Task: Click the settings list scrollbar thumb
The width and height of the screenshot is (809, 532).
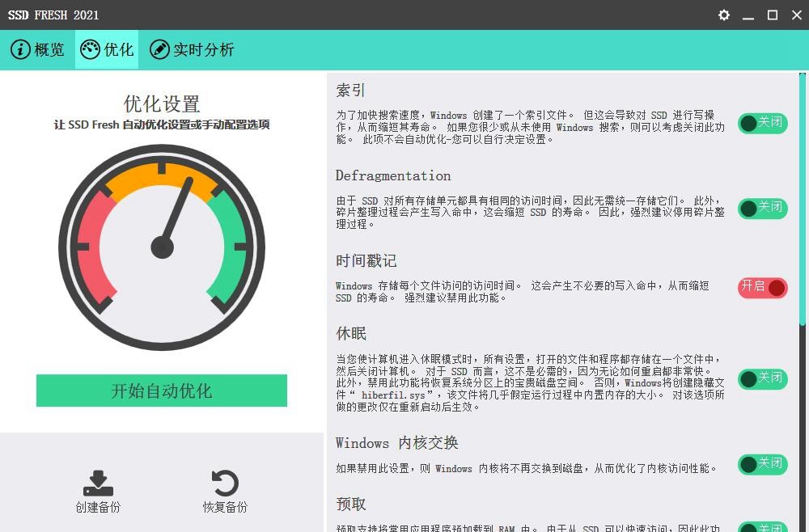Action: point(803,199)
